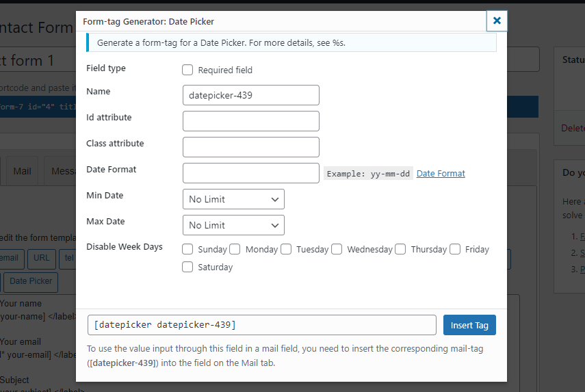This screenshot has width=585, height=392.
Task: Click the URL tag button in background
Action: (42, 258)
